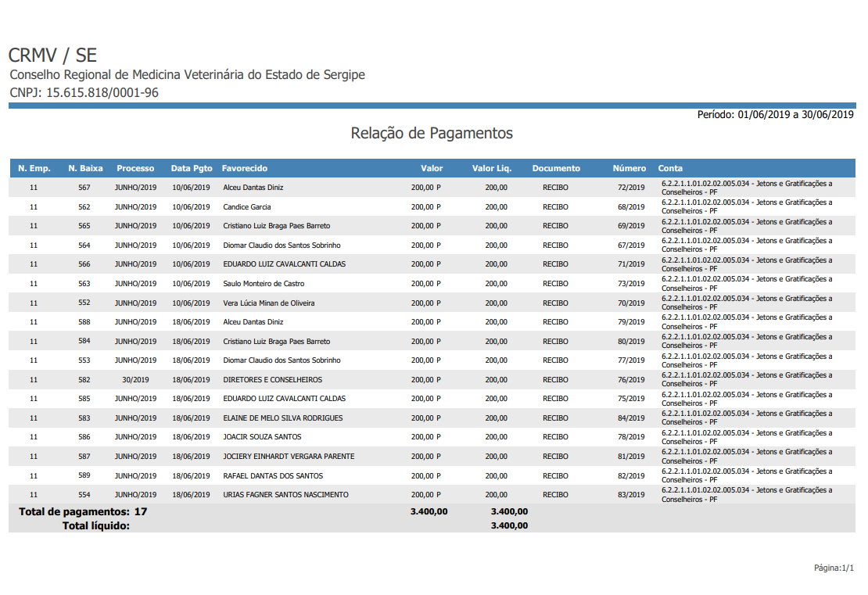Image resolution: width=868 pixels, height=595 pixels.
Task: Click the N. Baixa column header
Action: point(86,168)
